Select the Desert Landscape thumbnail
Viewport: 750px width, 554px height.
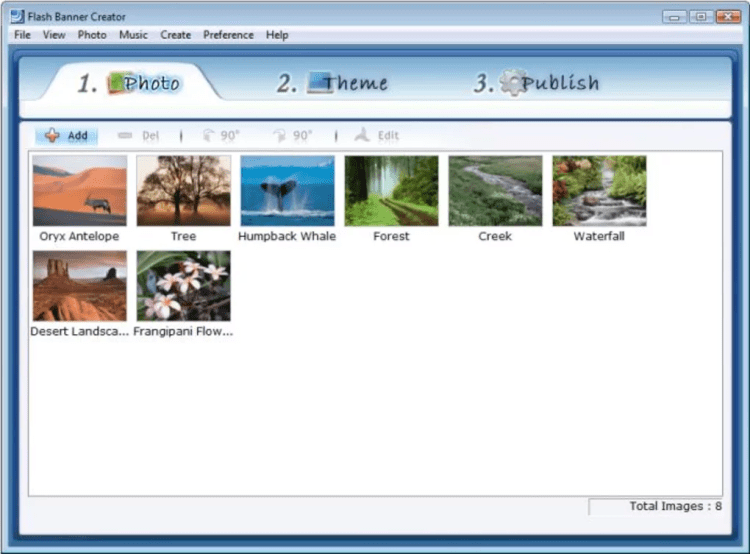[80, 286]
